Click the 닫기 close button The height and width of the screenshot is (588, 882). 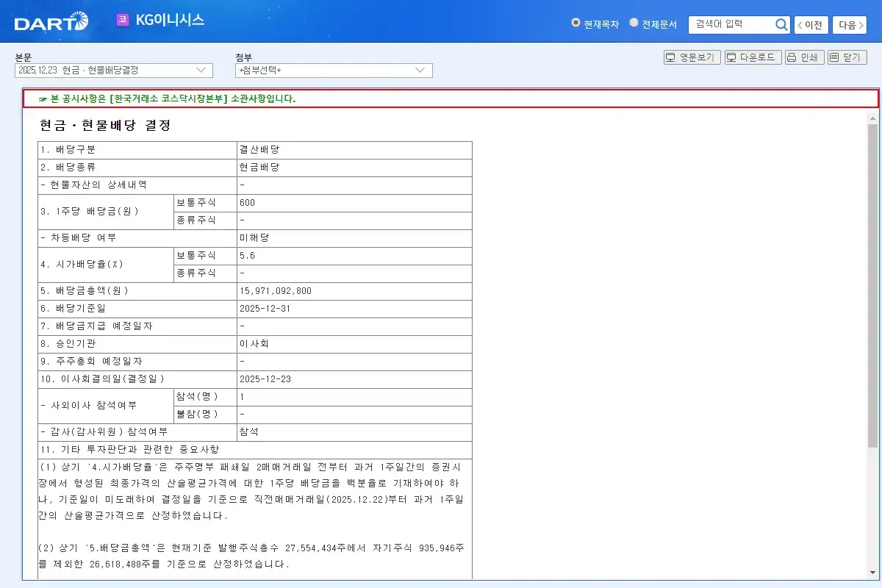(847, 57)
